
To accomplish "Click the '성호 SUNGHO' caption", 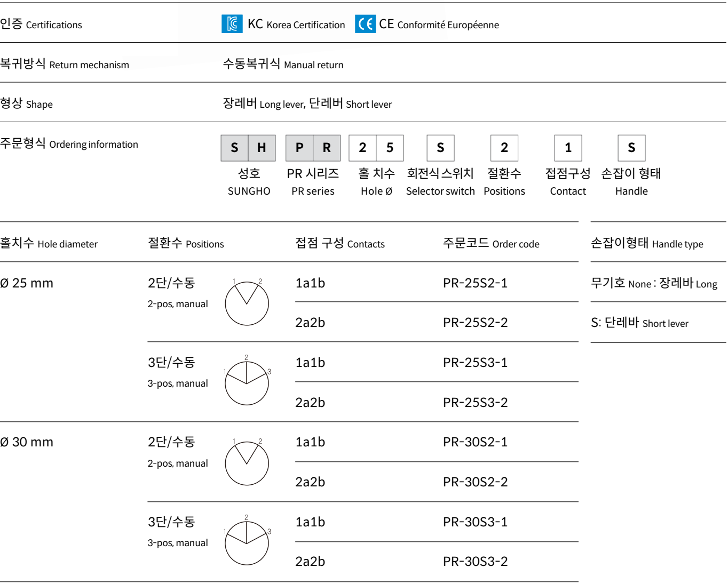I will [249, 182].
